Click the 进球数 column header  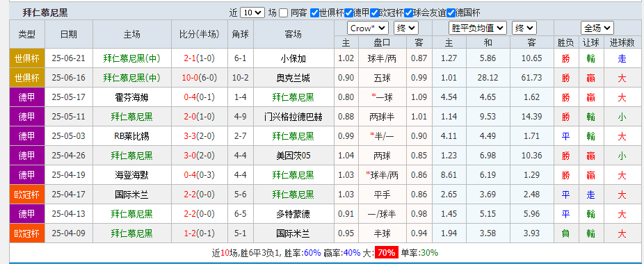pos(622,42)
